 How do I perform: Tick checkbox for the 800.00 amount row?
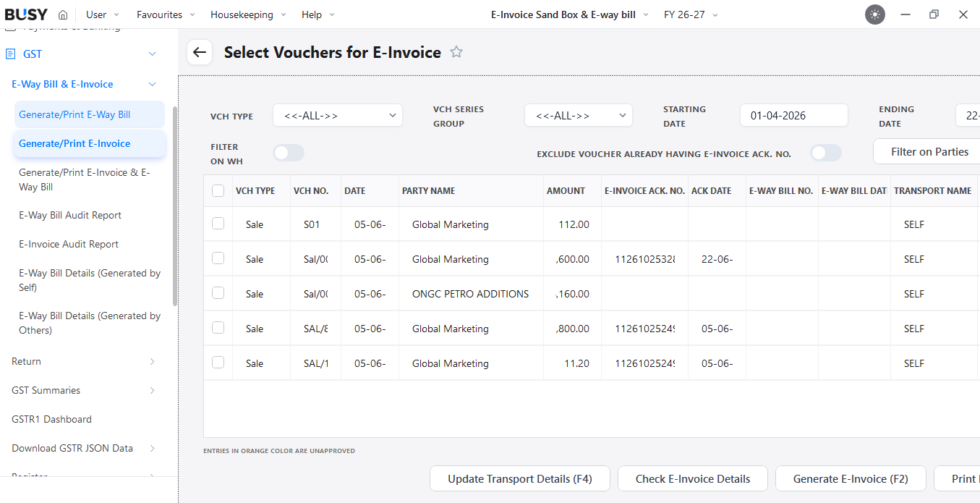click(x=218, y=328)
